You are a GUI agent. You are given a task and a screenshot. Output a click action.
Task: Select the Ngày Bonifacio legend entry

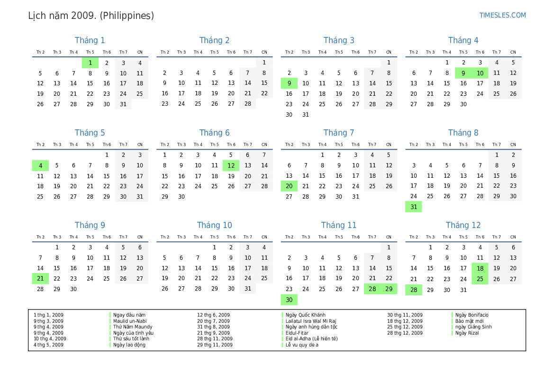click(472, 315)
